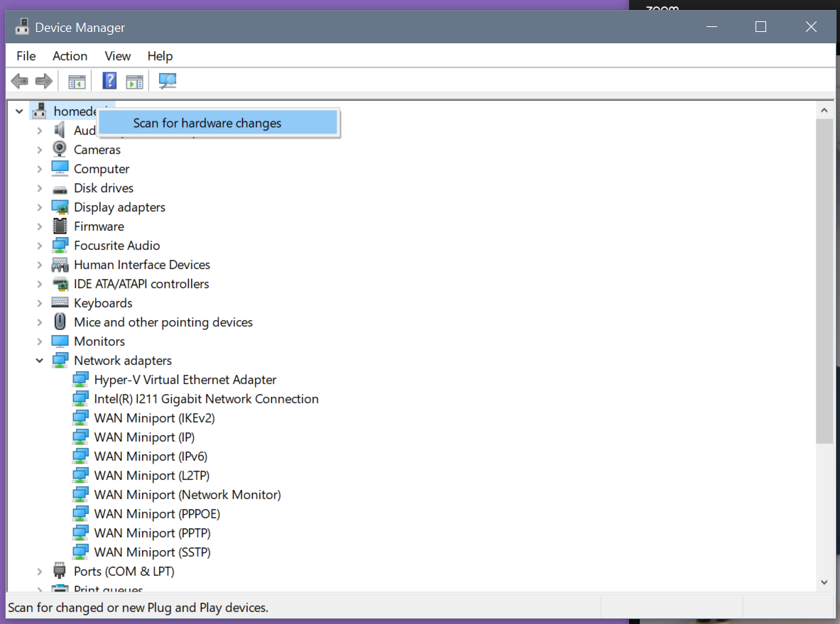Image resolution: width=840 pixels, height=624 pixels.
Task: Click the Keyboards category icon
Action: click(x=60, y=303)
